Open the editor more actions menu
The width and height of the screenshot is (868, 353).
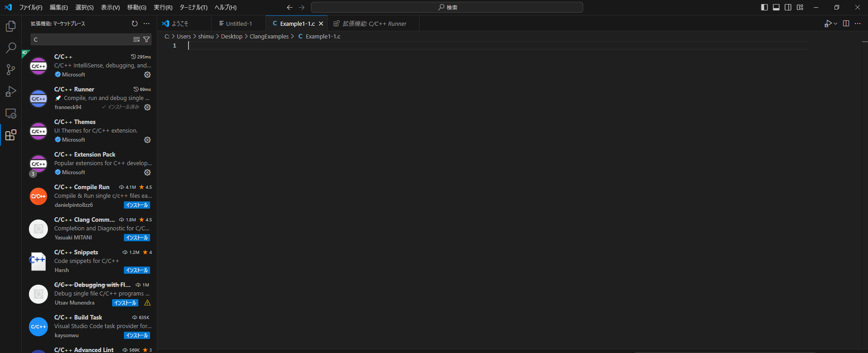click(x=858, y=24)
